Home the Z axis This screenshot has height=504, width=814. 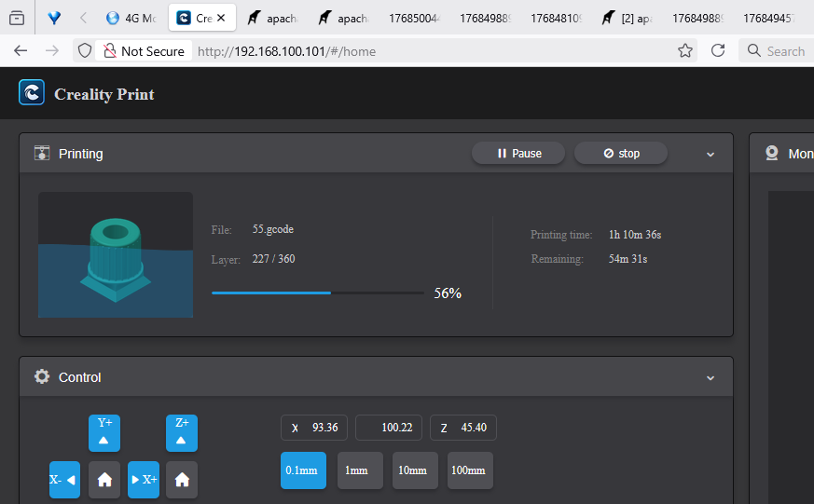[182, 480]
